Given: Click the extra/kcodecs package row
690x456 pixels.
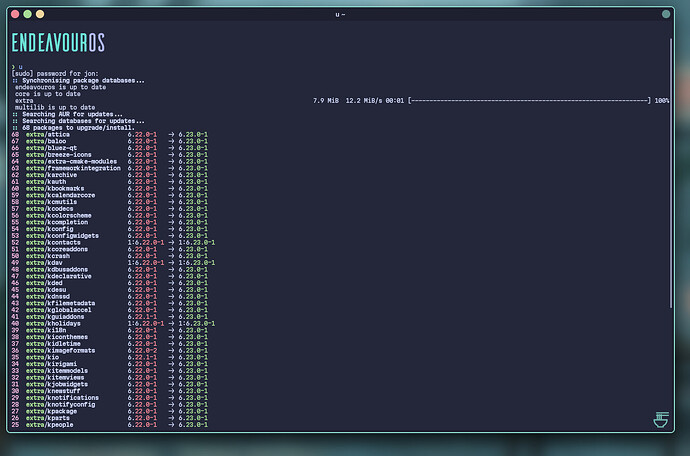Looking at the screenshot, I should pyautogui.click(x=110, y=209).
